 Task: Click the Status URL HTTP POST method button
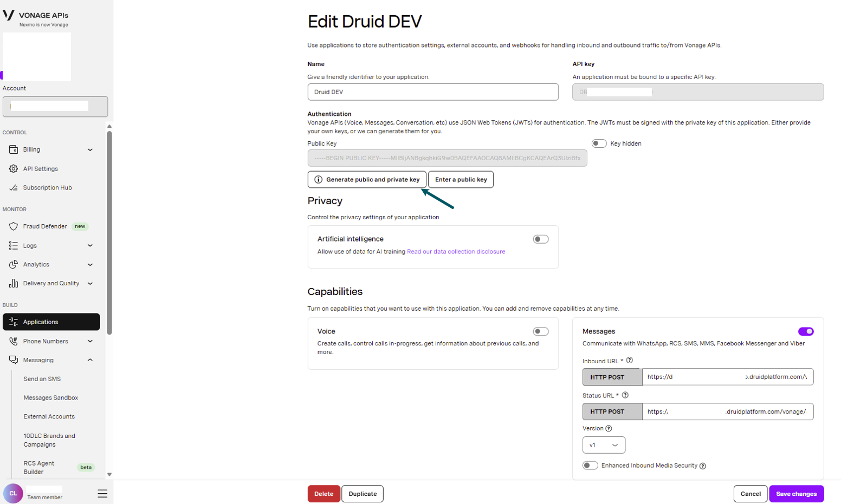click(x=612, y=411)
